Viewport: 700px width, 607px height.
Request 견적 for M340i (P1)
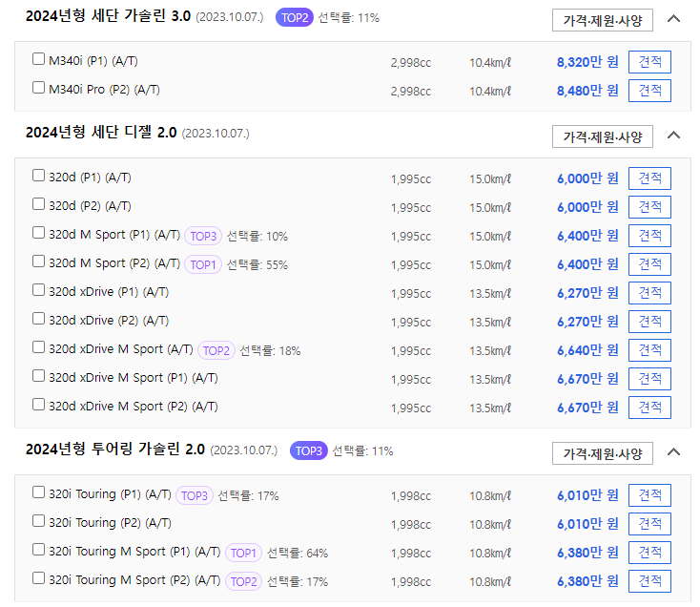pyautogui.click(x=649, y=62)
